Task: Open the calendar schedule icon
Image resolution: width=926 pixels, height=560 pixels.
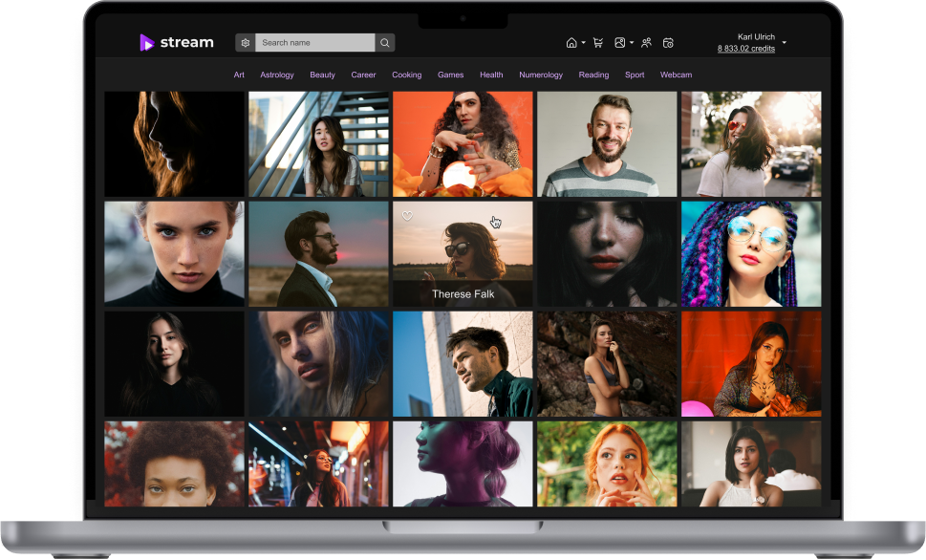Action: click(669, 43)
